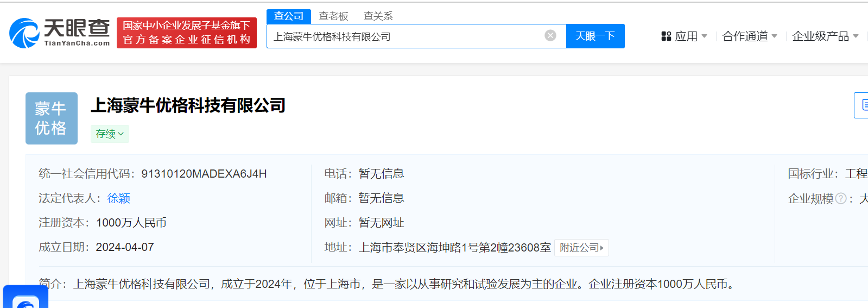Select credit code 91310120MADEXA6J4H

[204, 174]
